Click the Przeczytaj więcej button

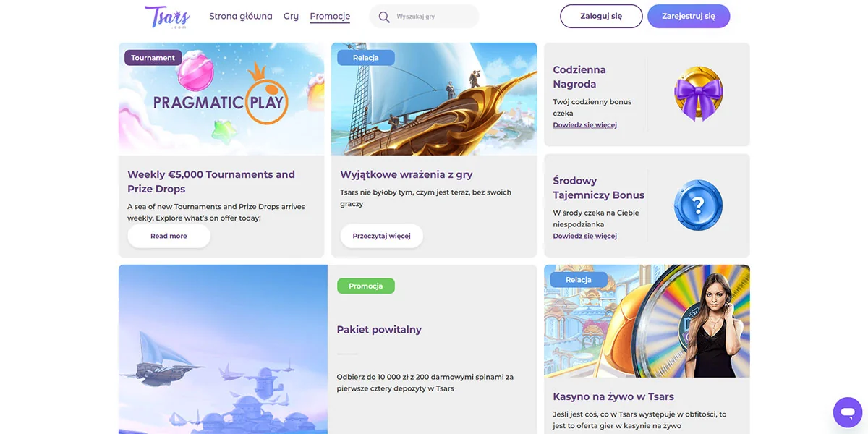pyautogui.click(x=381, y=236)
